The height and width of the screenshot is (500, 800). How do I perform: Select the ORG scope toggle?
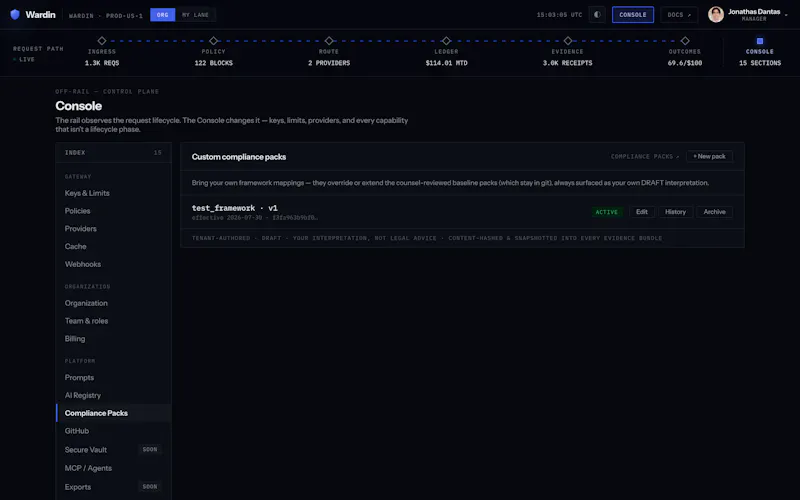tap(163, 15)
